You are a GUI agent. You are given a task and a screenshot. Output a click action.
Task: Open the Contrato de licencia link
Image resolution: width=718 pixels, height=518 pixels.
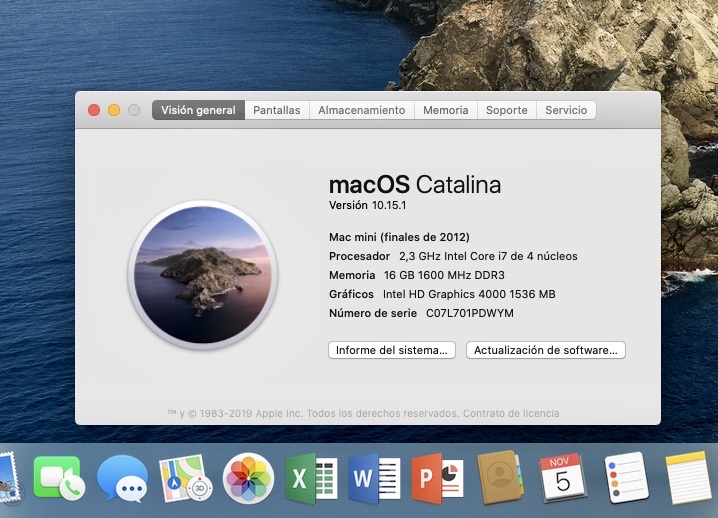click(x=511, y=414)
